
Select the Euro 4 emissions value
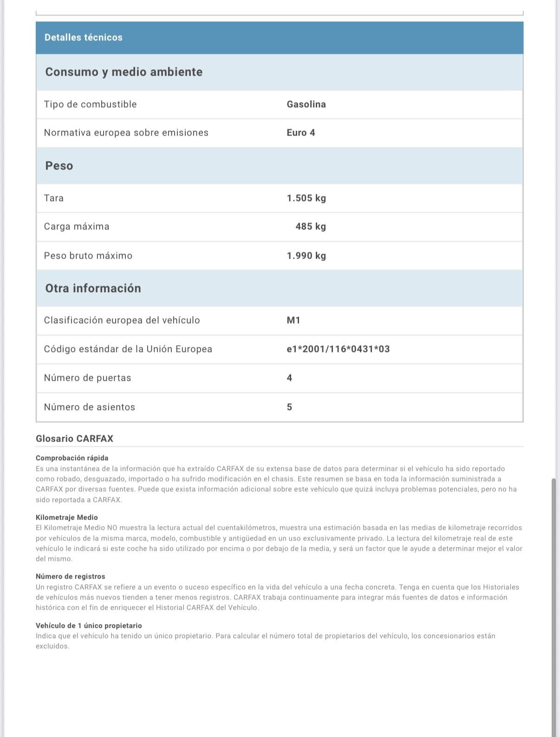coord(300,133)
